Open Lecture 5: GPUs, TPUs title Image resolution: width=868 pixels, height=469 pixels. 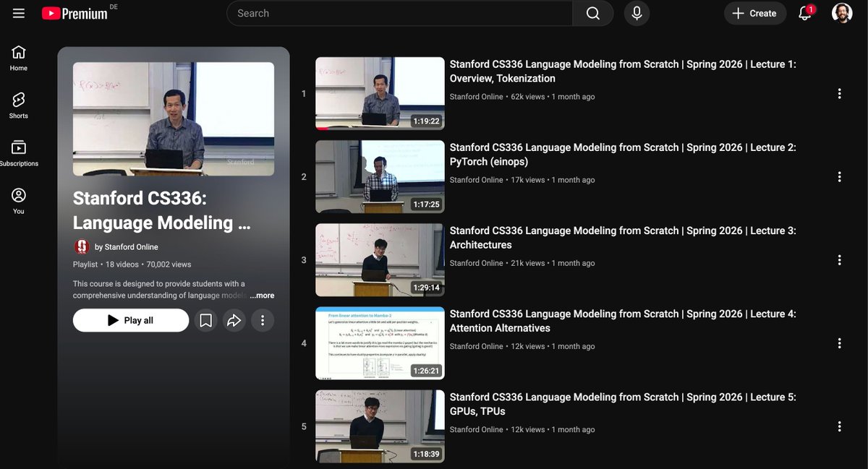click(623, 404)
